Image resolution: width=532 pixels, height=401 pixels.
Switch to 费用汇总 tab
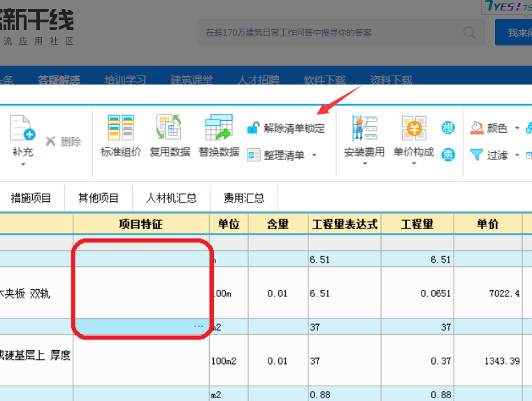(x=244, y=198)
